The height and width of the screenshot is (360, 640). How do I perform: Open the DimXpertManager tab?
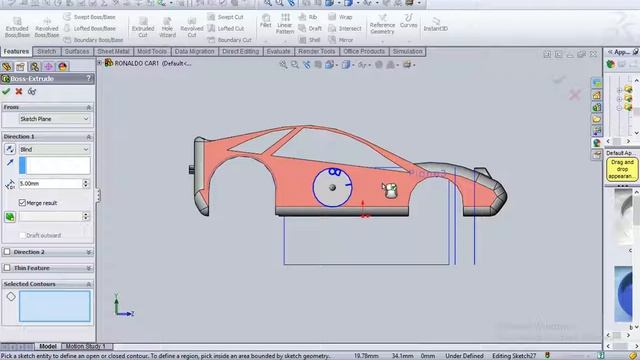coord(49,67)
